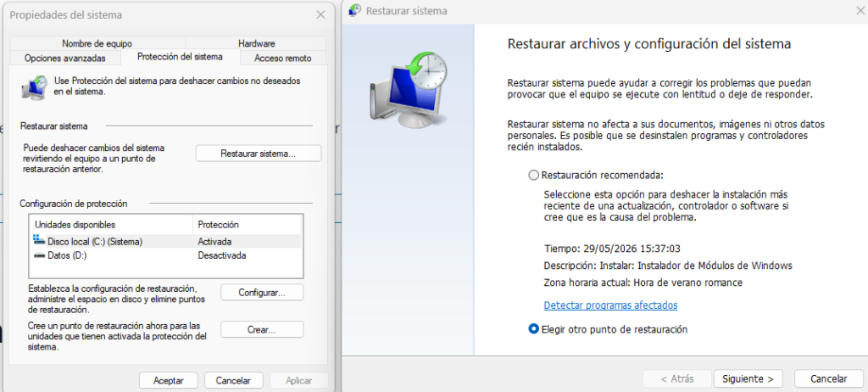Click the Restaurar sistema group label in properties
The image size is (868, 392).
53,126
